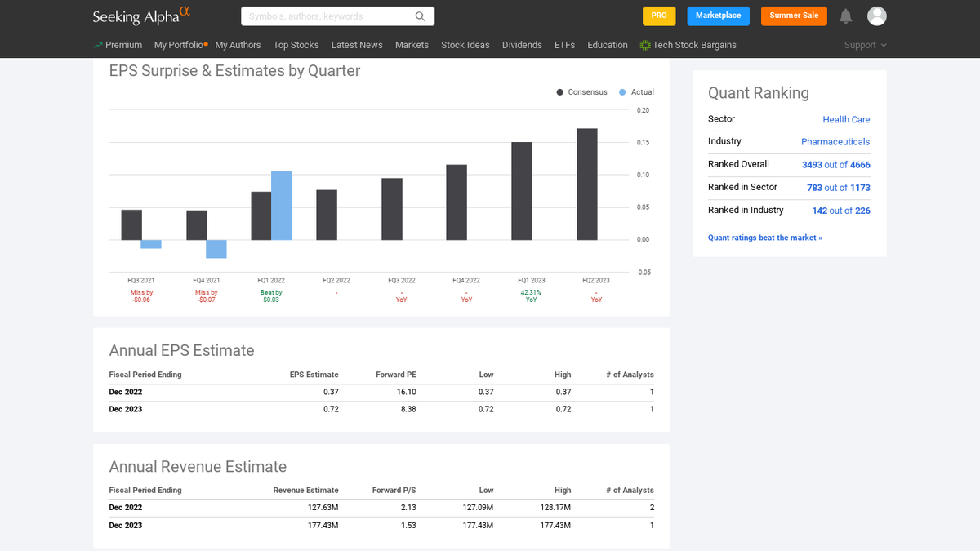
Task: Click the 'Miss by -$0.06' text
Action: point(141,296)
